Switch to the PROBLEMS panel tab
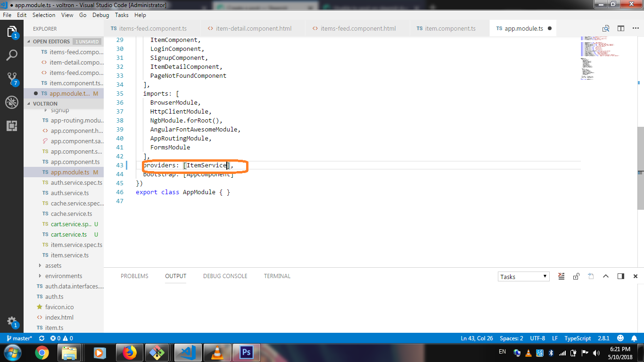Viewport: 644px width, 362px height. click(134, 276)
